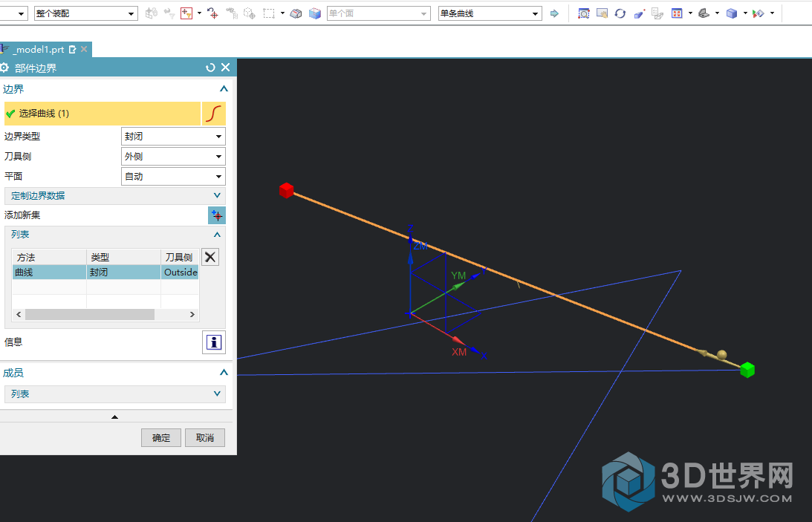Image resolution: width=812 pixels, height=522 pixels.
Task: Click the Outside cell in the list
Action: tap(181, 272)
